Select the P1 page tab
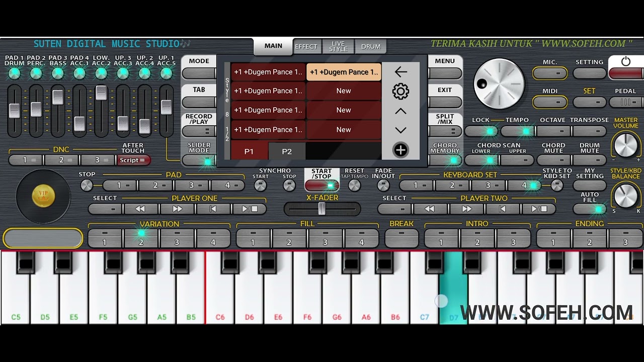644x362 pixels. coord(249,151)
